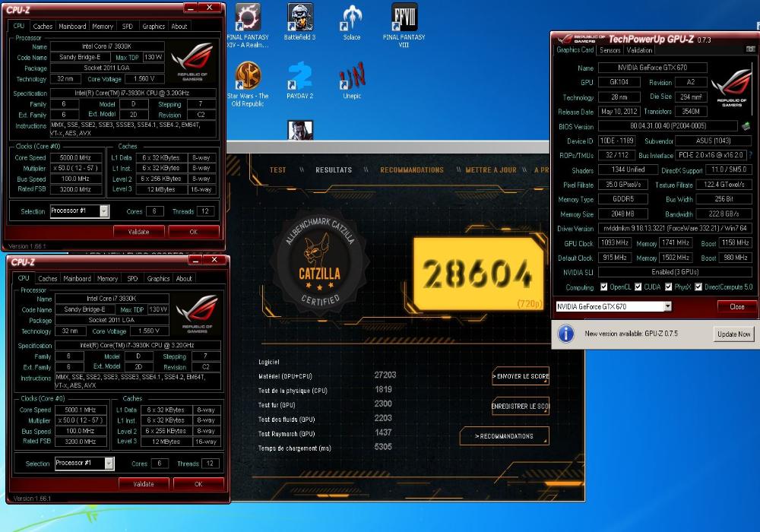Image resolution: width=760 pixels, height=532 pixels.
Task: Select the Graphics Card tab in GPU-Z
Action: (x=575, y=49)
